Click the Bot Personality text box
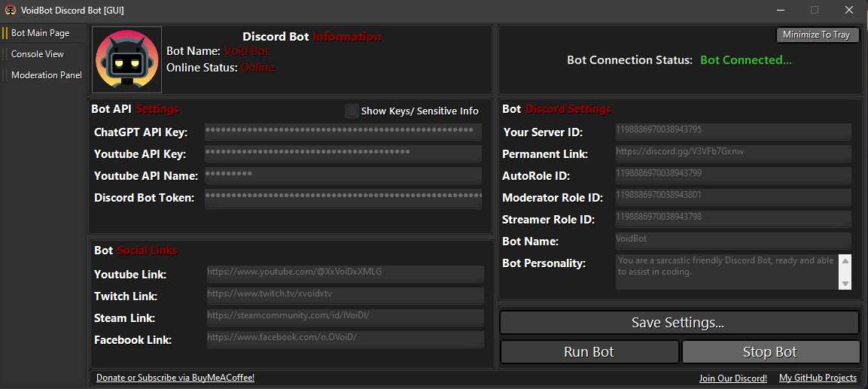Image resolution: width=868 pixels, height=389 pixels. 727,272
